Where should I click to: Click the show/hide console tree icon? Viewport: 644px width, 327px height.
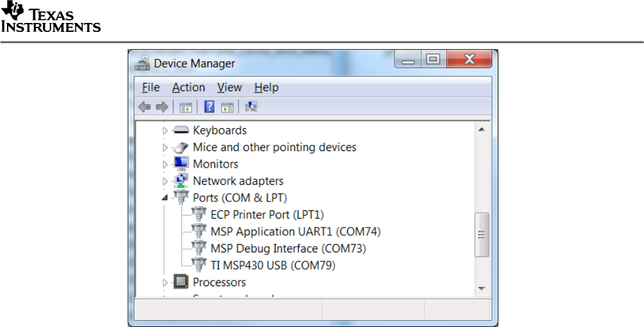186,107
